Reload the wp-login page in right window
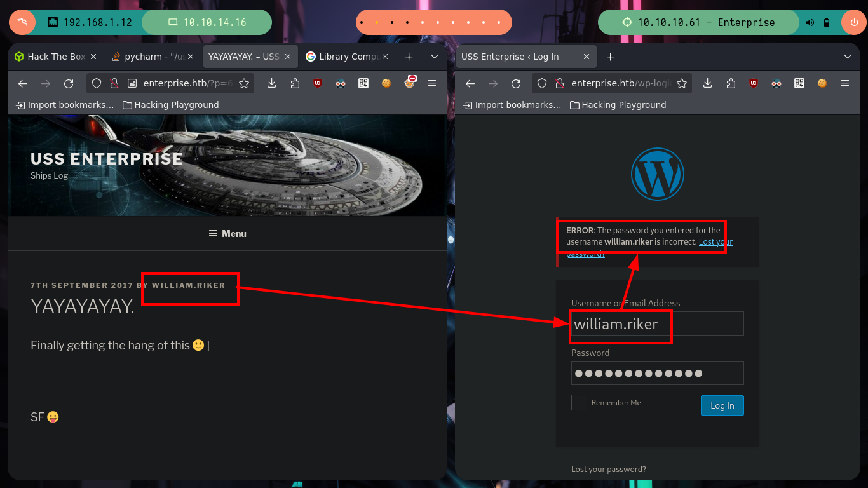The image size is (868, 488). click(x=516, y=83)
